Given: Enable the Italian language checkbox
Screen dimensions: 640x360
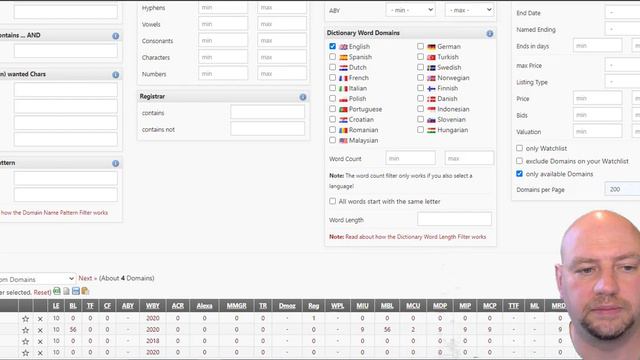Looking at the screenshot, I should click(x=332, y=88).
